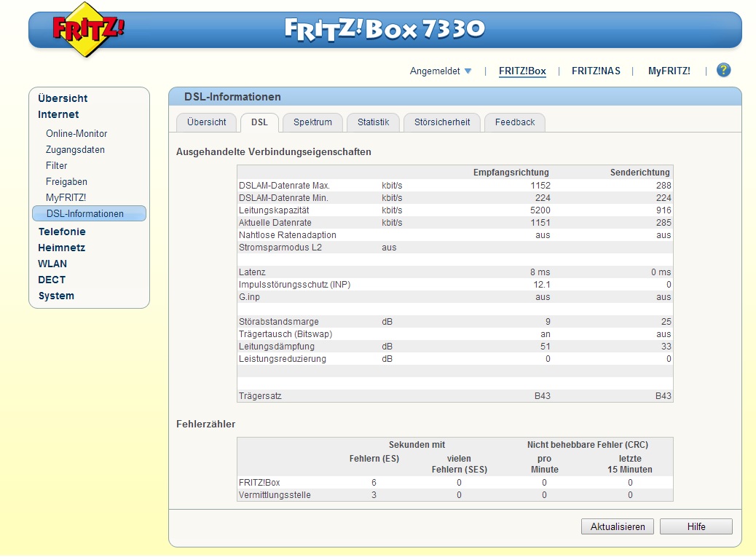
Task: Open the blue help question mark icon
Action: [723, 71]
